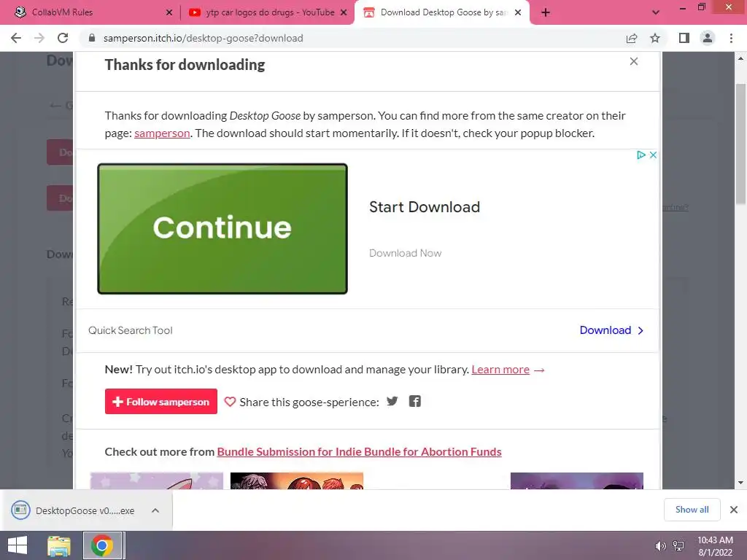
Task: Close the Thanks for downloading dialog
Action: pyautogui.click(x=634, y=61)
